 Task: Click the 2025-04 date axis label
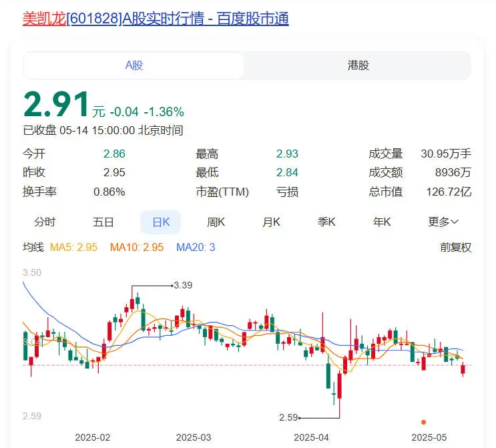click(311, 437)
